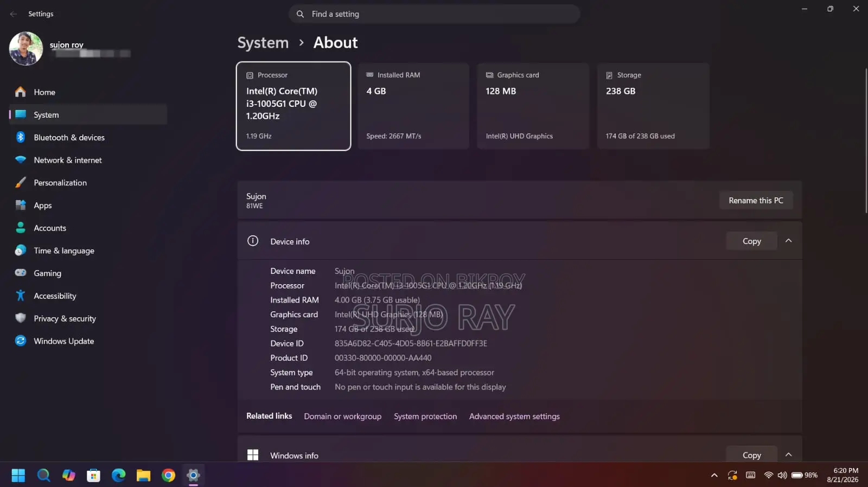
Task: Open Personalization settings
Action: click(x=88, y=183)
